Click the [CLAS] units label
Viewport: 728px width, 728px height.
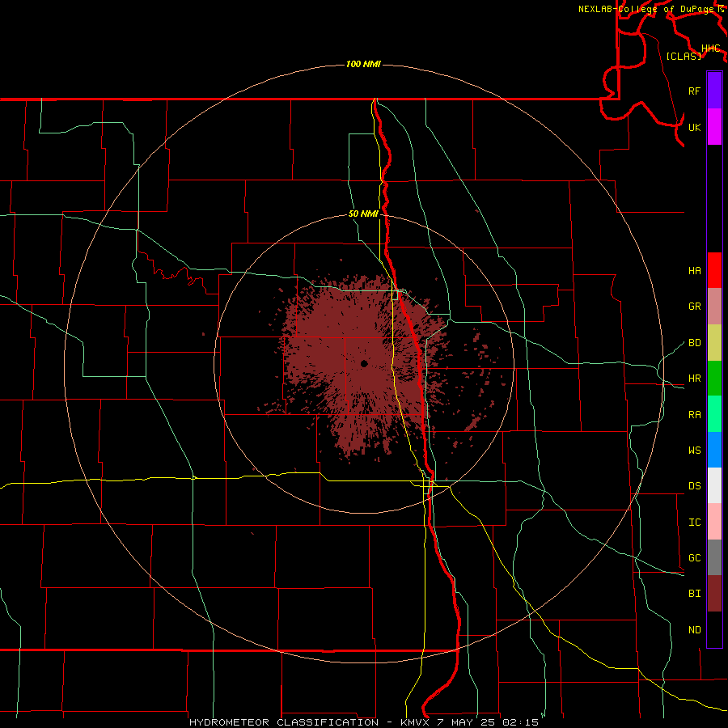click(684, 56)
